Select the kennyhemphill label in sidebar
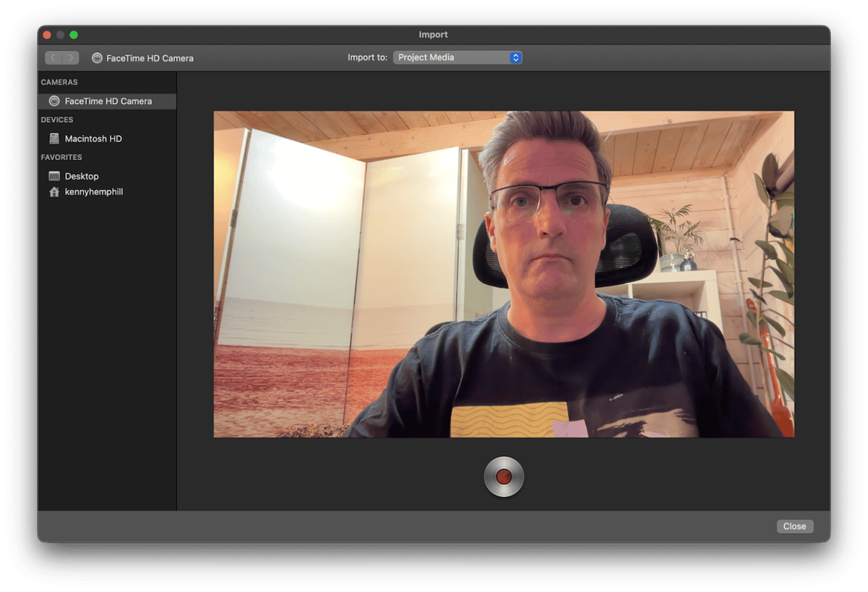This screenshot has height=592, width=868. [x=94, y=192]
